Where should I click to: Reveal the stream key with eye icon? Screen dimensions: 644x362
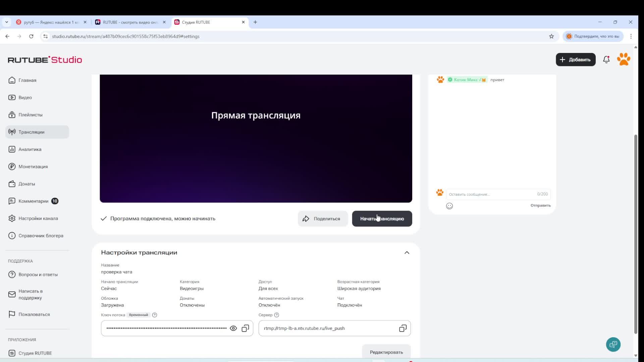pyautogui.click(x=233, y=328)
